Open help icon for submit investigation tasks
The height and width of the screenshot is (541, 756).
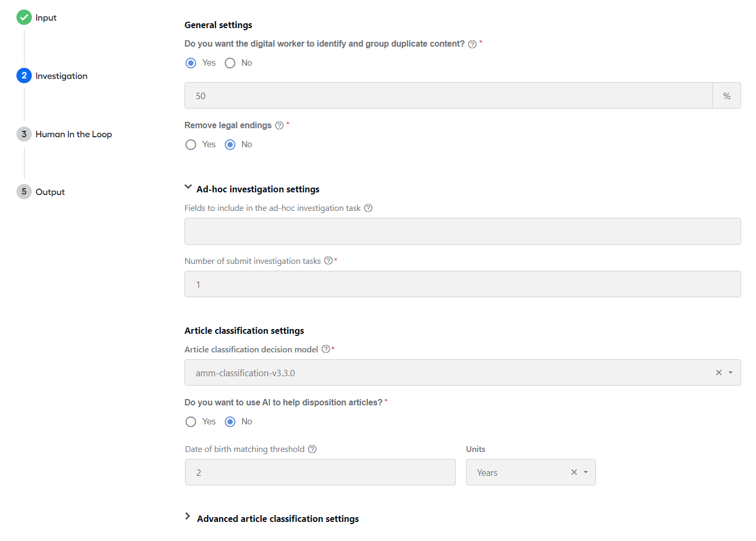(328, 261)
